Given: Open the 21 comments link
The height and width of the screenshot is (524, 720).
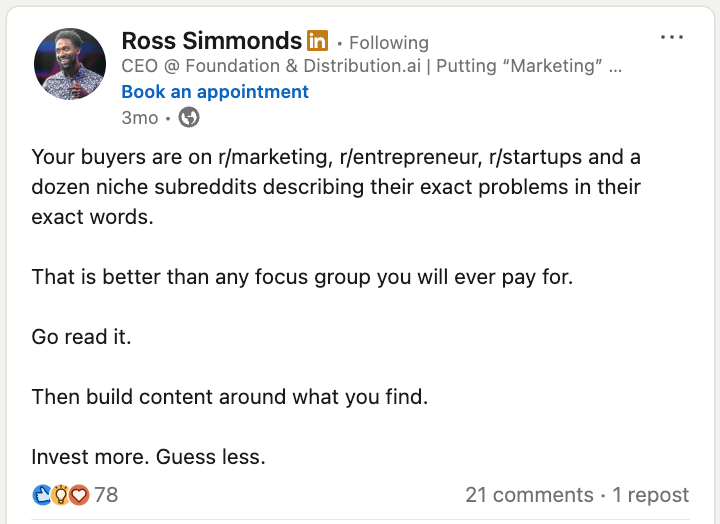Looking at the screenshot, I should pyautogui.click(x=529, y=495).
